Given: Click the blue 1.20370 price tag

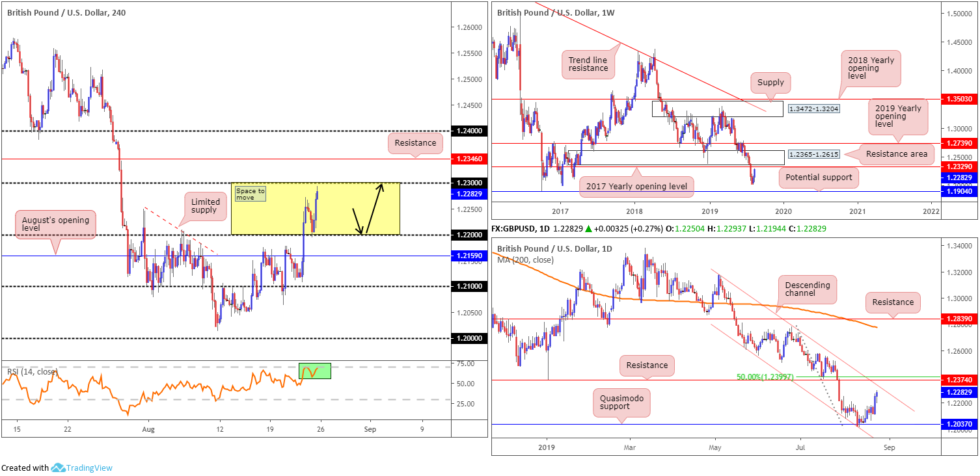Looking at the screenshot, I should point(959,424).
